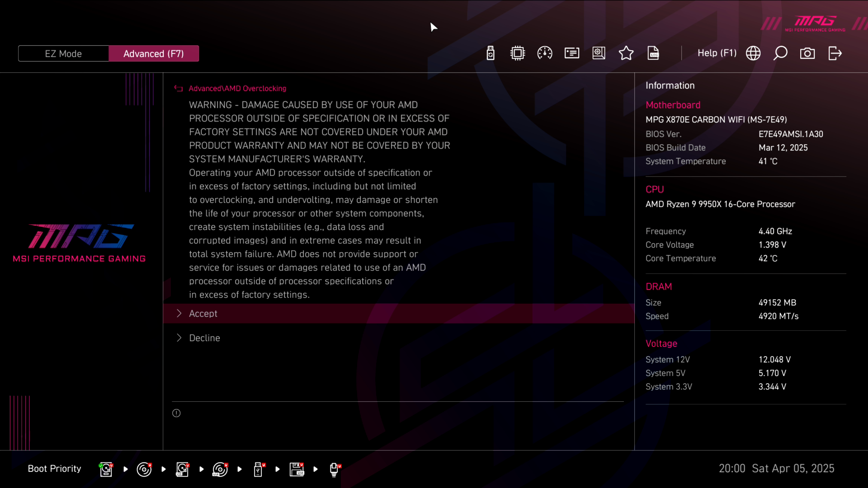Open search with magnifier icon
This screenshot has height=488, width=868.
pos(780,53)
